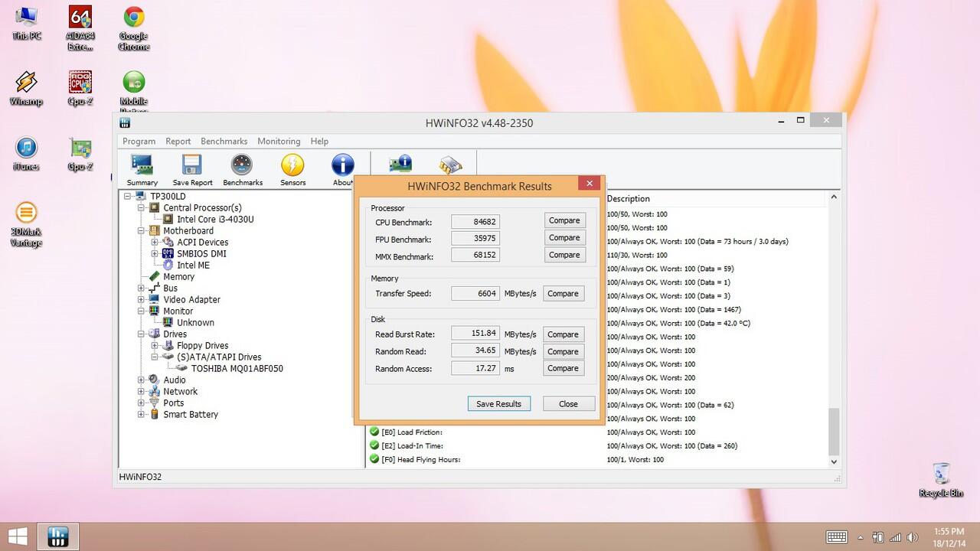Viewport: 980px width, 551px height.
Task: Open the Summary toolbar icon
Action: pyautogui.click(x=142, y=170)
